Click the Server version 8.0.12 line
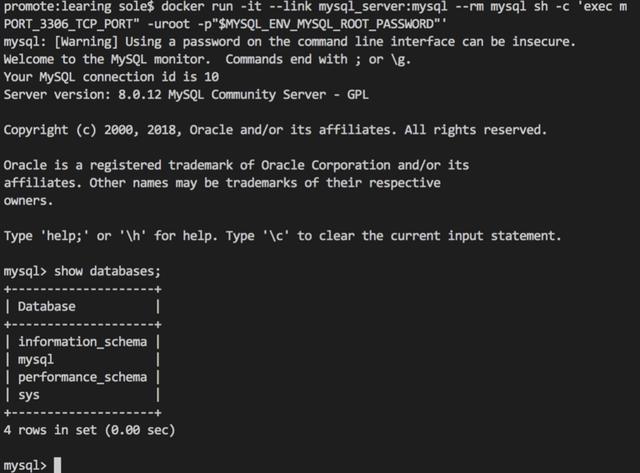The height and width of the screenshot is (473, 640). (x=186, y=95)
